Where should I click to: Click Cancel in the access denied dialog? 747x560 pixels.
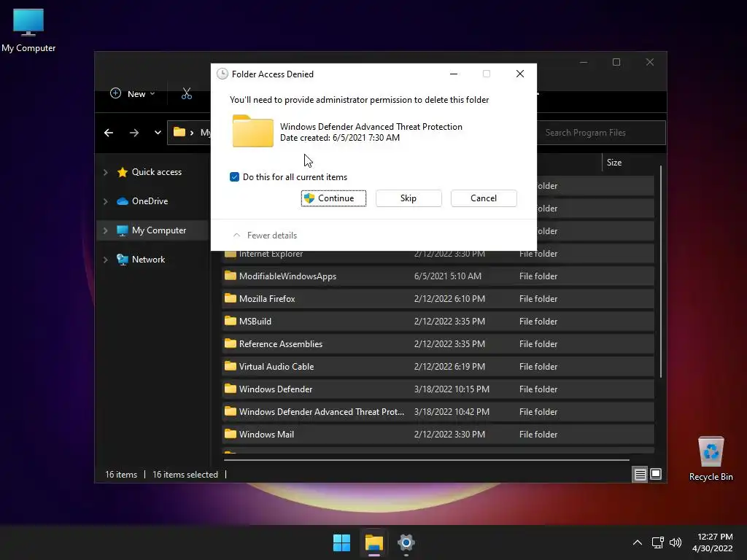484,198
